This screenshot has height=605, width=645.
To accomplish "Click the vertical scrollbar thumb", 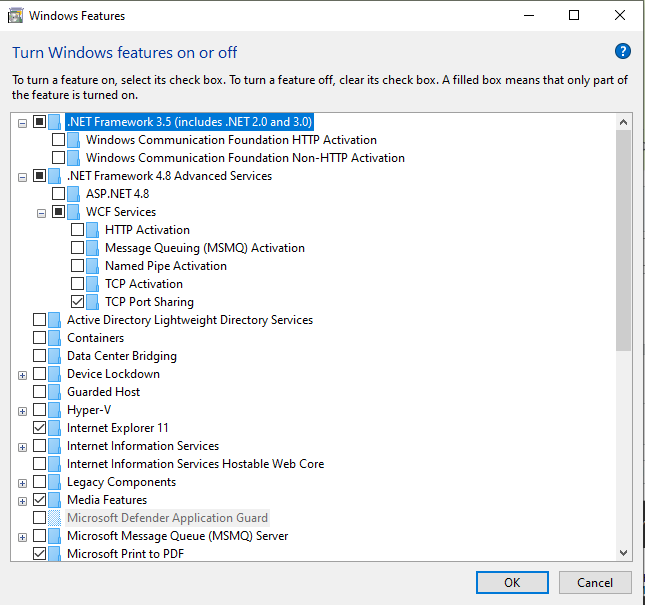I will click(x=623, y=241).
